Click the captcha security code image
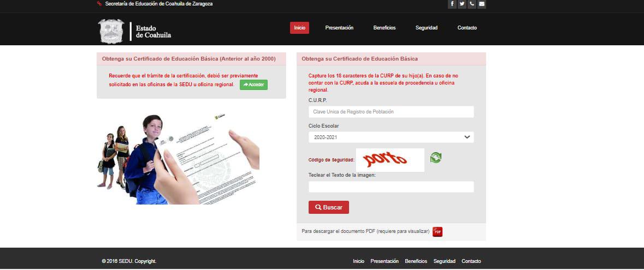 pos(389,160)
